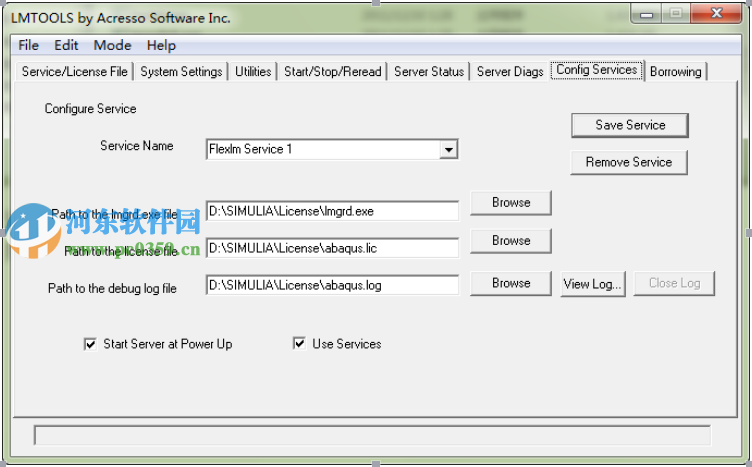Open the Utilities tab
This screenshot has height=467, width=752.
tap(253, 72)
